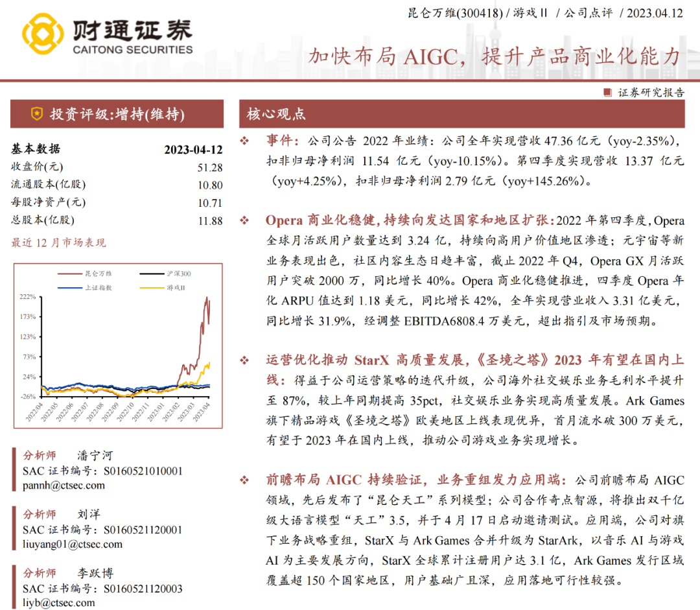Click the -26% y-axis label

pyautogui.click(x=28, y=397)
